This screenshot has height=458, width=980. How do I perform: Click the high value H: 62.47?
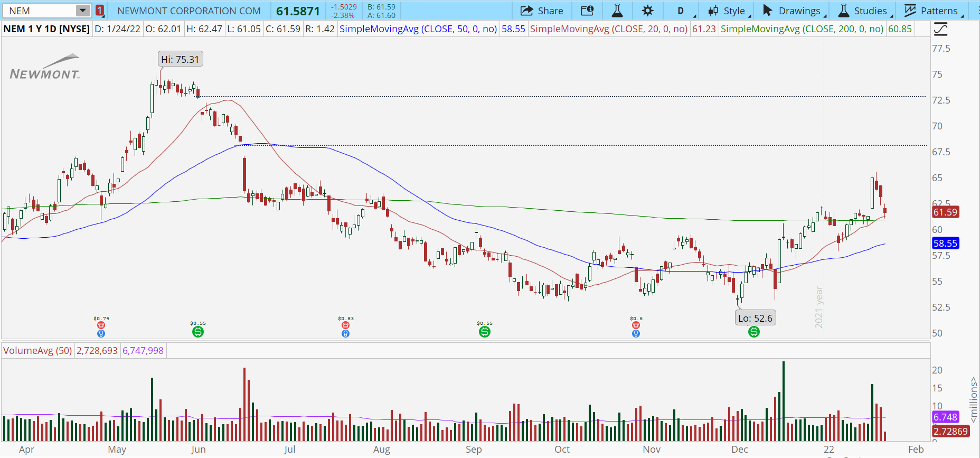pos(204,29)
